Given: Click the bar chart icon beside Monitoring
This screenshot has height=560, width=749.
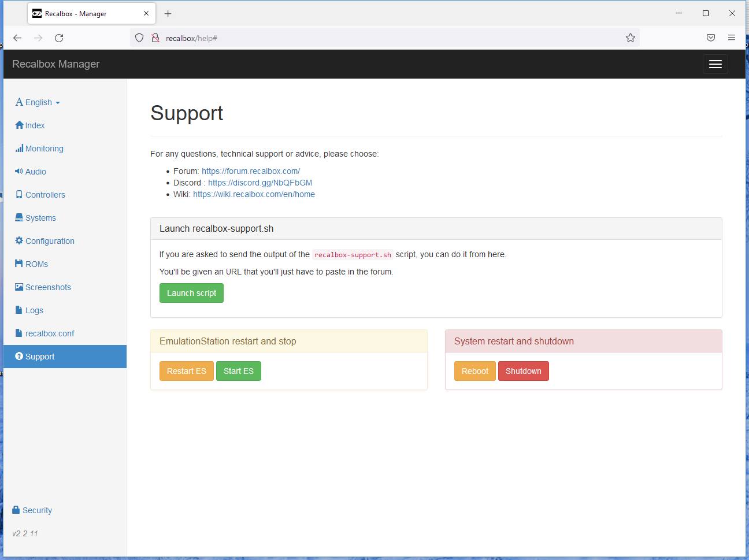Looking at the screenshot, I should point(19,148).
